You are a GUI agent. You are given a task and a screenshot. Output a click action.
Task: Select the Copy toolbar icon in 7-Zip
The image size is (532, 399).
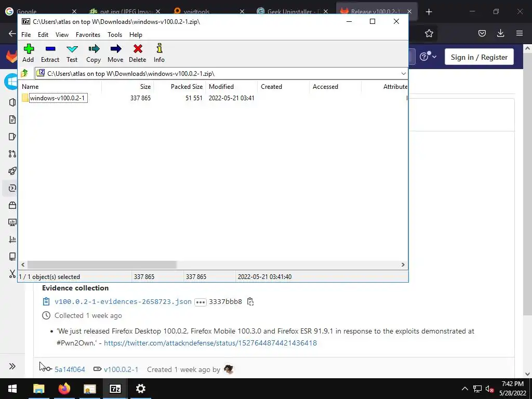94,54
